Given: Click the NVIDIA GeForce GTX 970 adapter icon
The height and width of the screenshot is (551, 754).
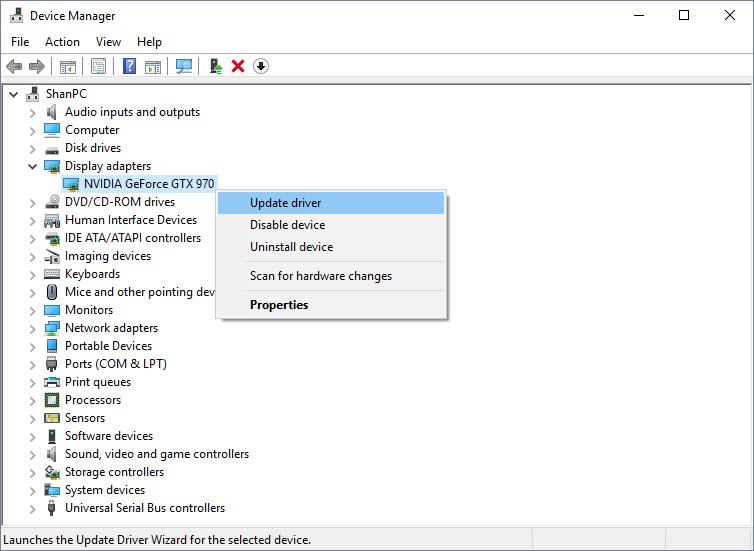Looking at the screenshot, I should pos(71,184).
